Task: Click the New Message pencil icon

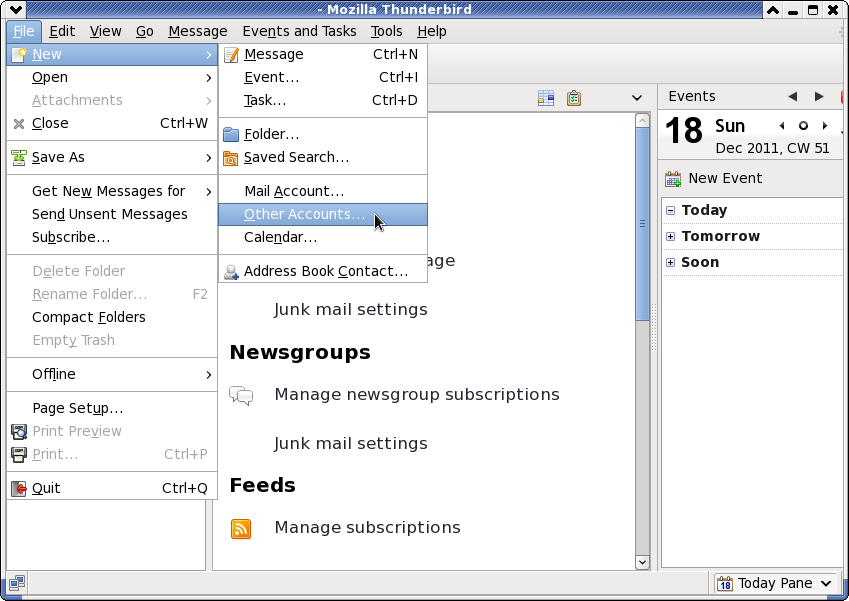Action: (231, 55)
